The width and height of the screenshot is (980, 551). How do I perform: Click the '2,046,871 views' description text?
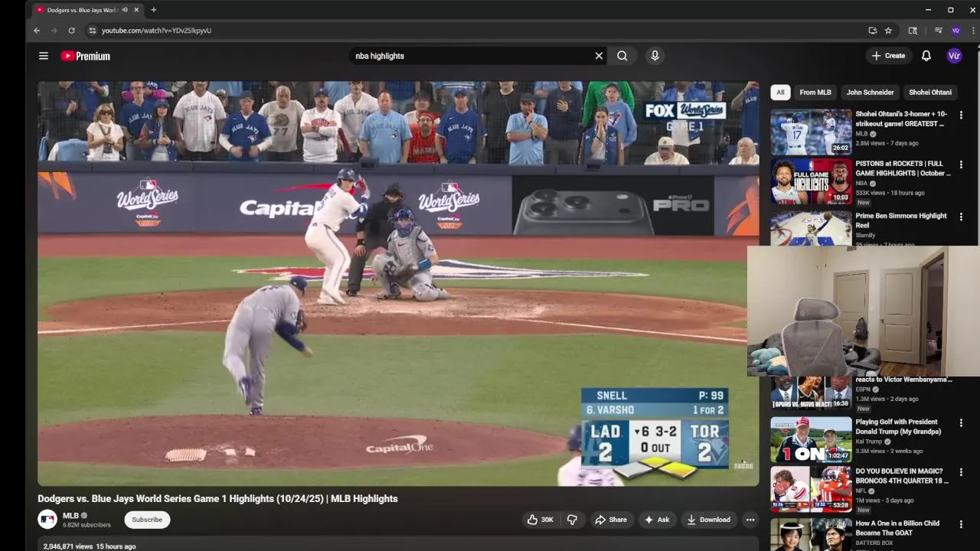[x=68, y=546]
